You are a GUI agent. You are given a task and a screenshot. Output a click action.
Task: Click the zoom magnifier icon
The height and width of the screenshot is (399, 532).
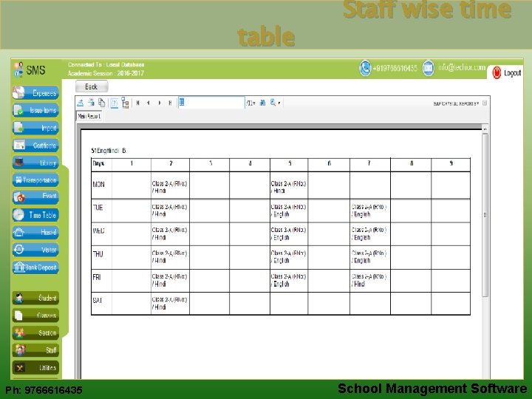273,103
